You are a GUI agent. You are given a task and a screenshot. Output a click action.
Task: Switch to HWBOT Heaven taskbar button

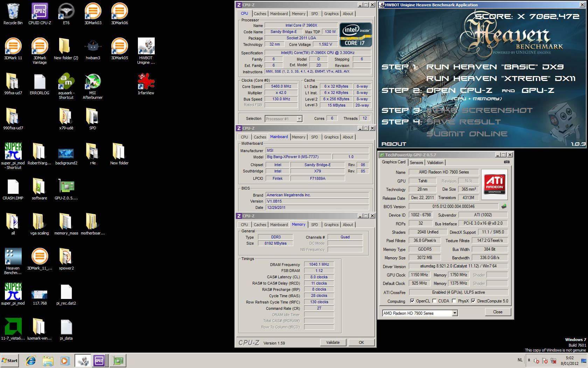click(x=83, y=360)
